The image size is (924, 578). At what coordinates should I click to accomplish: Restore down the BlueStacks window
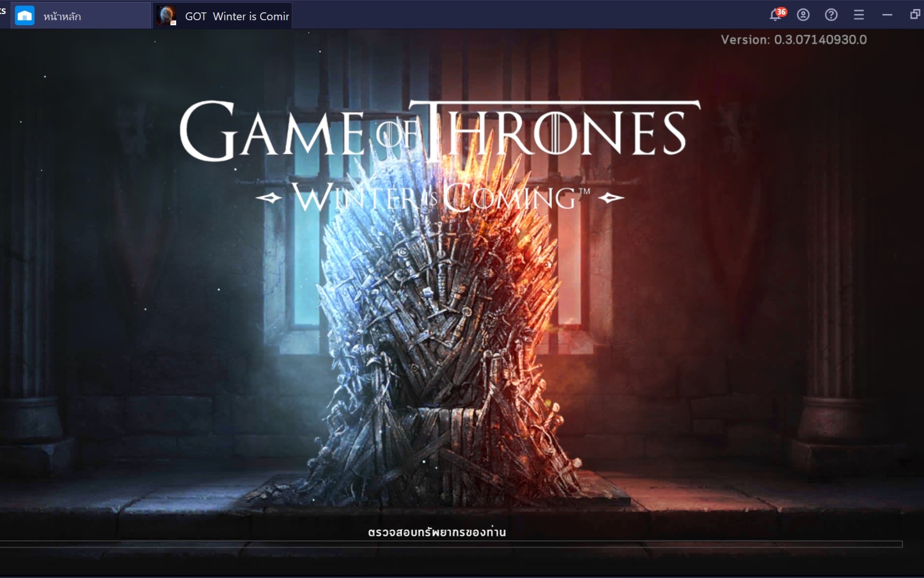tap(914, 15)
